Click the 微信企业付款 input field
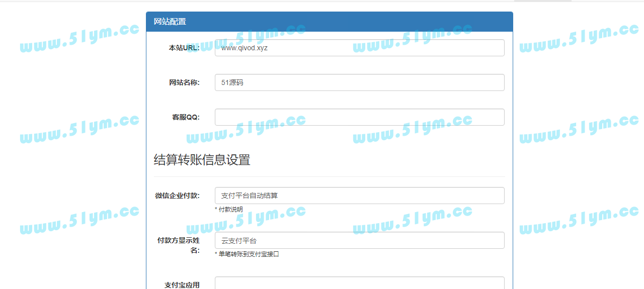This screenshot has width=644, height=289. click(359, 196)
